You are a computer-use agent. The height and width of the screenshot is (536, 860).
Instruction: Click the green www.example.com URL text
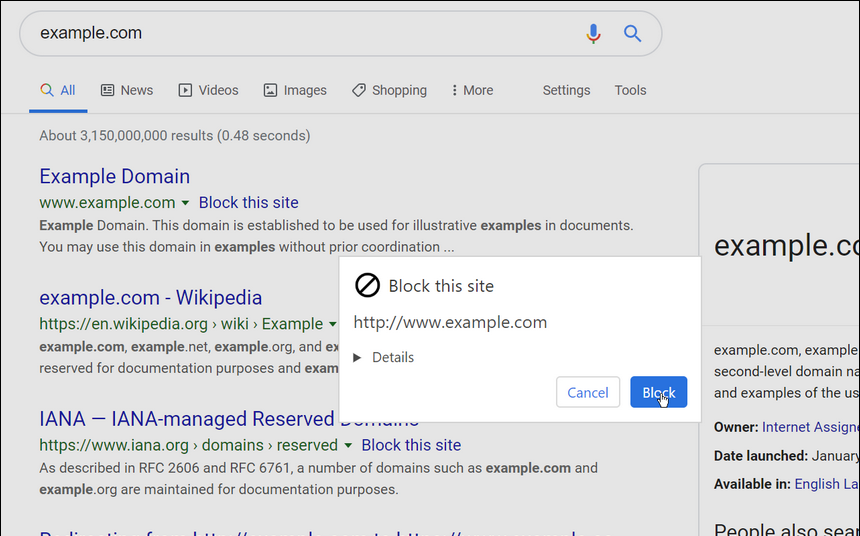coord(107,202)
